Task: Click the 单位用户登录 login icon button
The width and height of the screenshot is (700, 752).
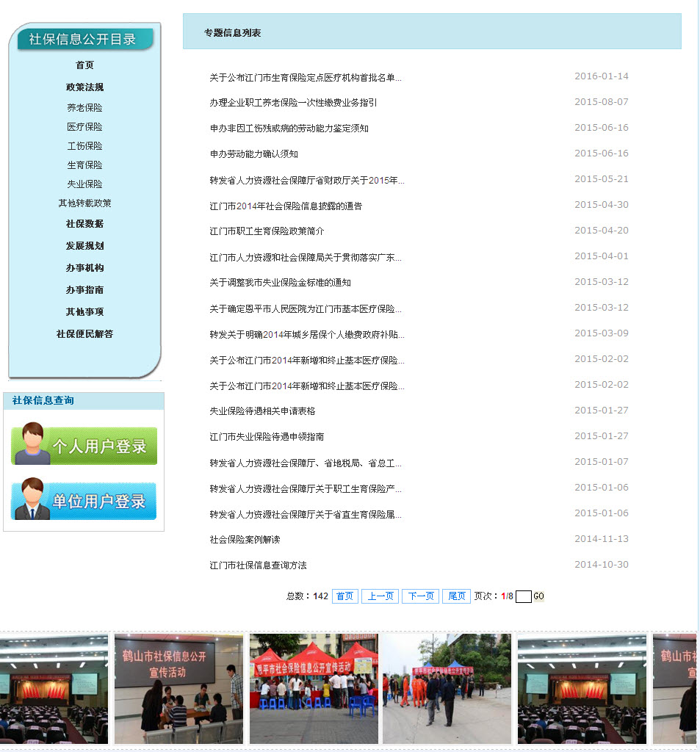Action: tap(84, 501)
